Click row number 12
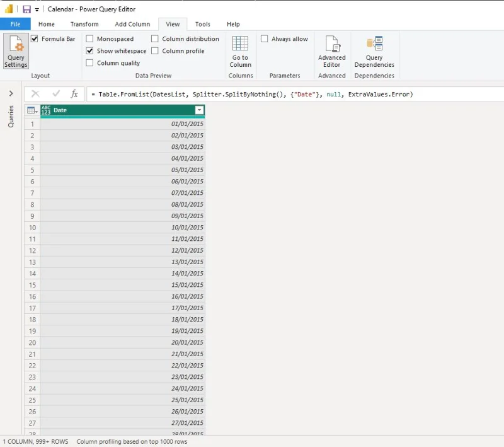Viewport: 504px width, 447px height. 32,250
